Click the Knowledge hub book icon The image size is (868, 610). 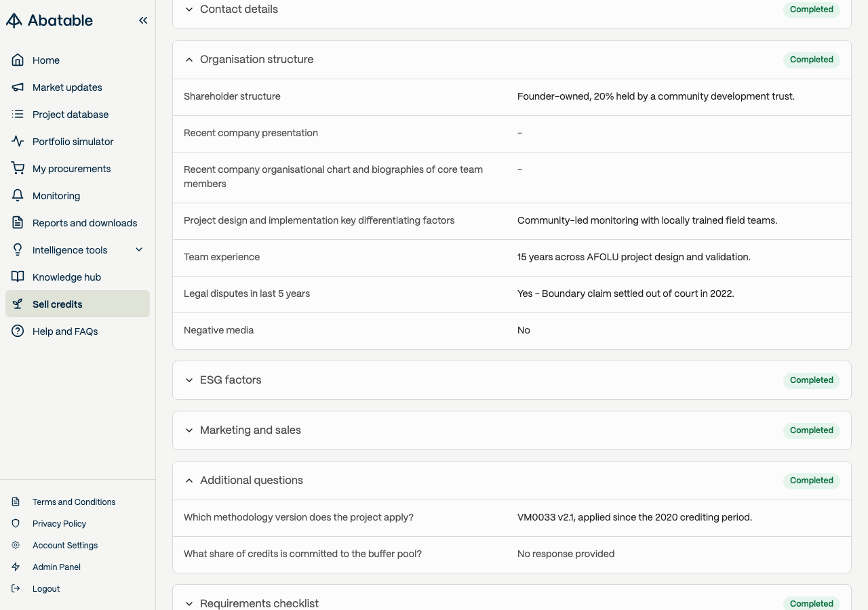[x=18, y=277]
